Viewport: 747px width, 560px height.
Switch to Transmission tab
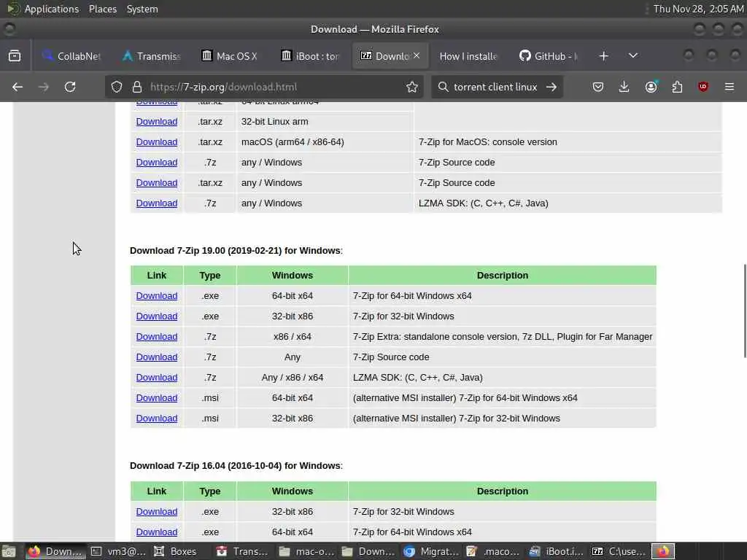click(x=152, y=56)
